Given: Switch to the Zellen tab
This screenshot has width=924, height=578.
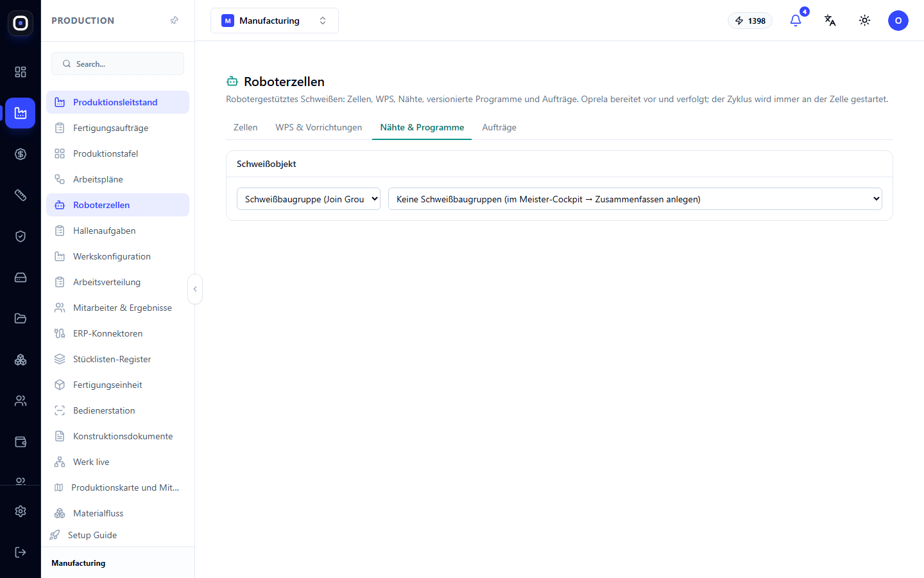Looking at the screenshot, I should pyautogui.click(x=246, y=127).
